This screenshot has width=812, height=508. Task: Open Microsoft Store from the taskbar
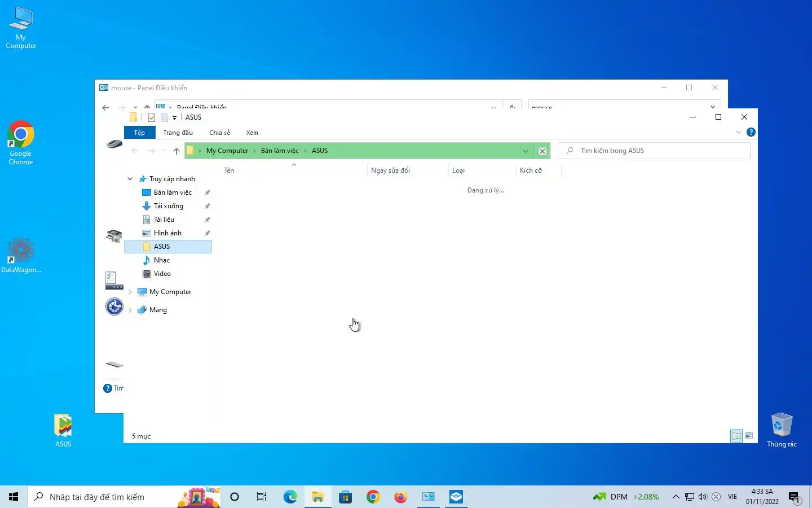pyautogui.click(x=345, y=497)
